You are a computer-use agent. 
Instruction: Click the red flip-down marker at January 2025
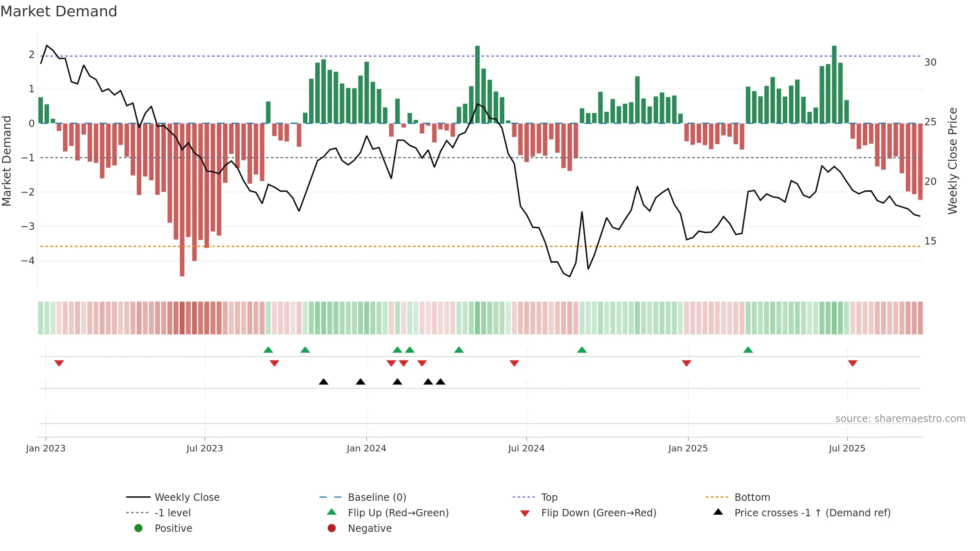[x=687, y=363]
